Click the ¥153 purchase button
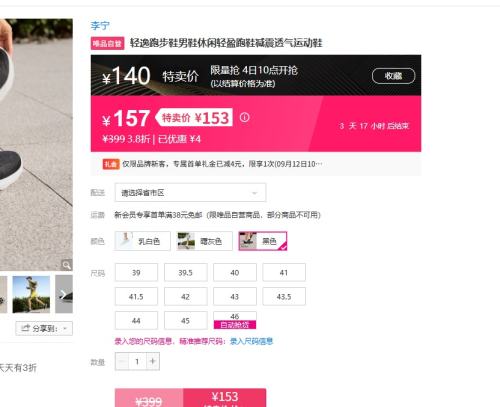500x407 pixels. click(225, 398)
